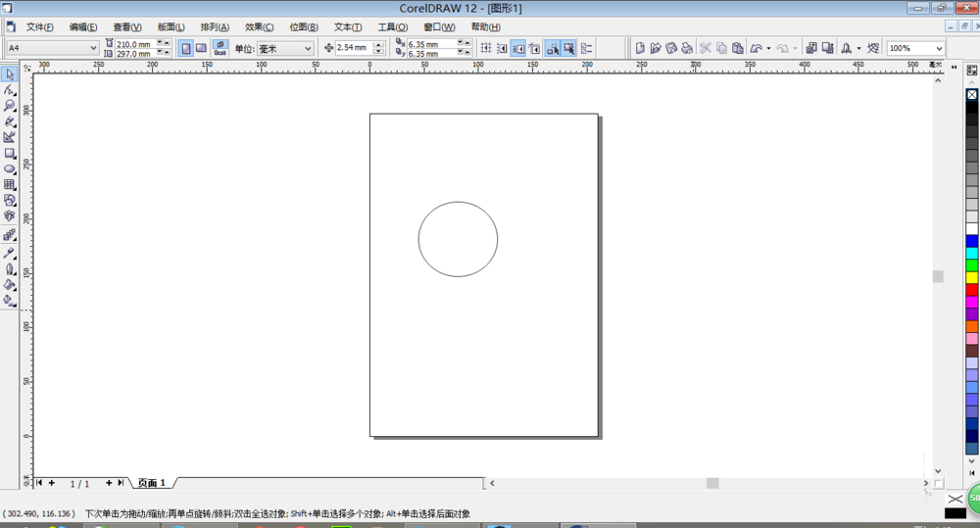
Task: Open the Corel online icon
Action: pos(873,48)
